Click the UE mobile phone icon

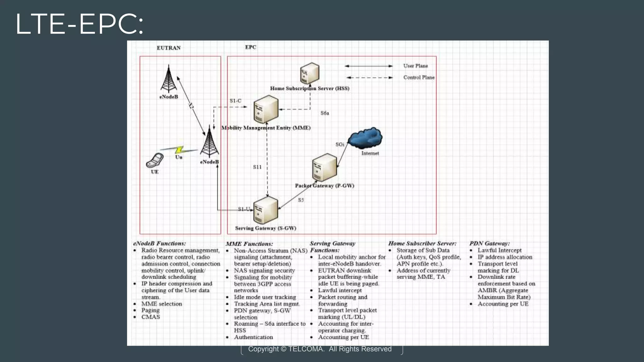(155, 160)
